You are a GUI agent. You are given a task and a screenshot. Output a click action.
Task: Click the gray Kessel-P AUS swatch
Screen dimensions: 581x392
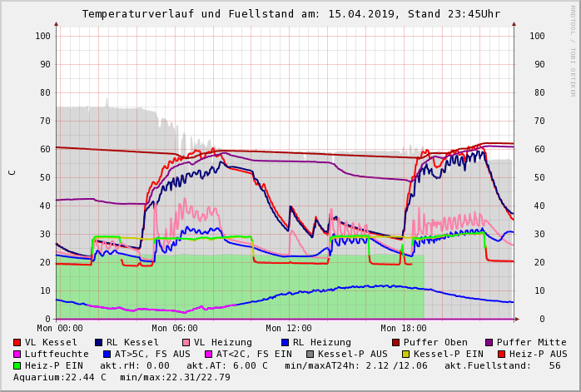click(x=308, y=355)
